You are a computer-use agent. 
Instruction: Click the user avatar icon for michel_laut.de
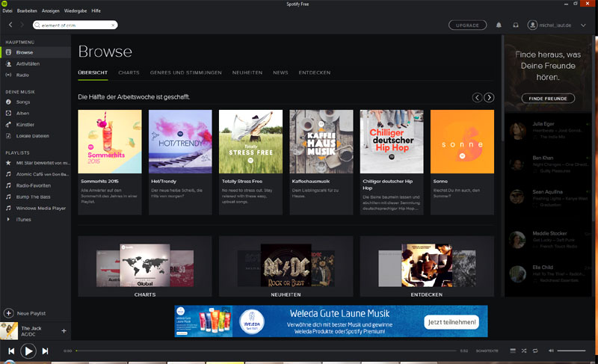pyautogui.click(x=532, y=25)
